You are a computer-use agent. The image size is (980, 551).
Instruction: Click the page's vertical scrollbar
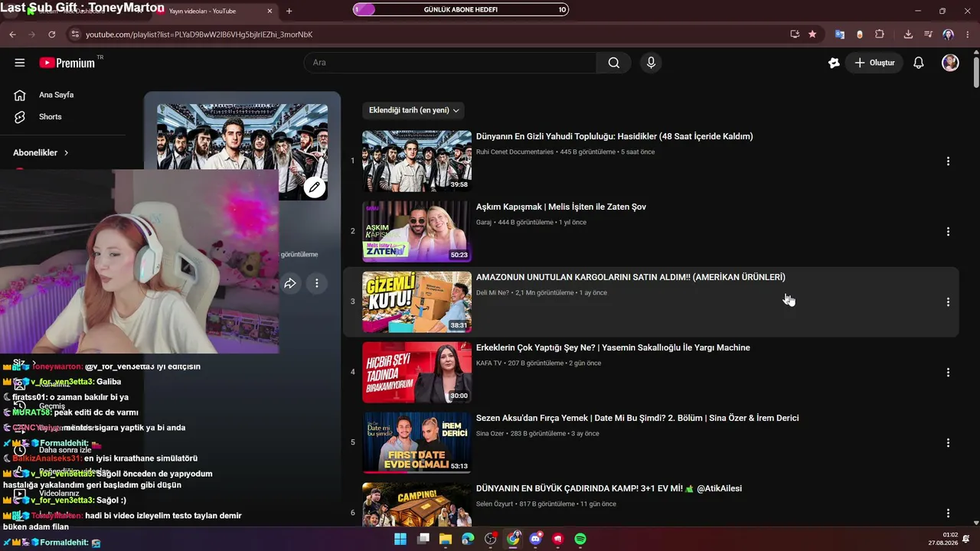point(975,71)
